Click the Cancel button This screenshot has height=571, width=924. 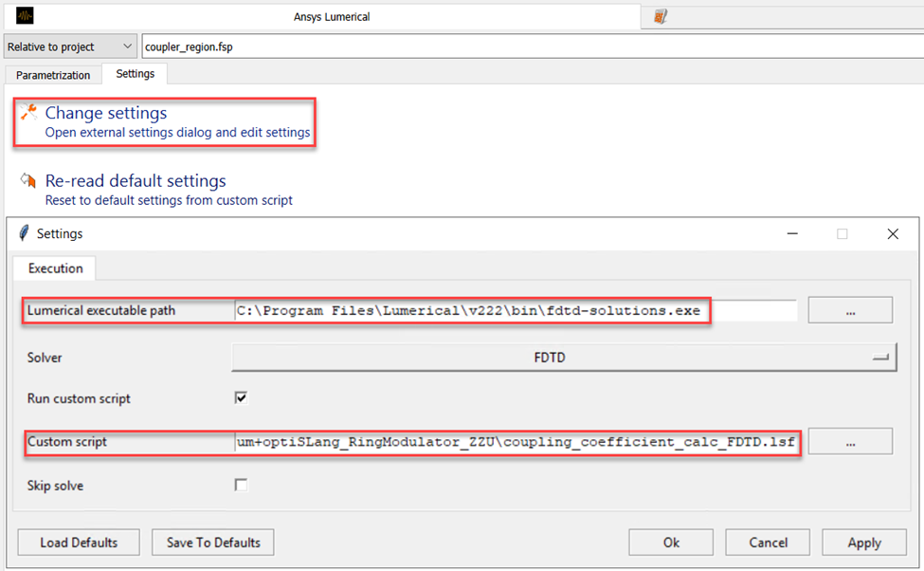click(768, 543)
